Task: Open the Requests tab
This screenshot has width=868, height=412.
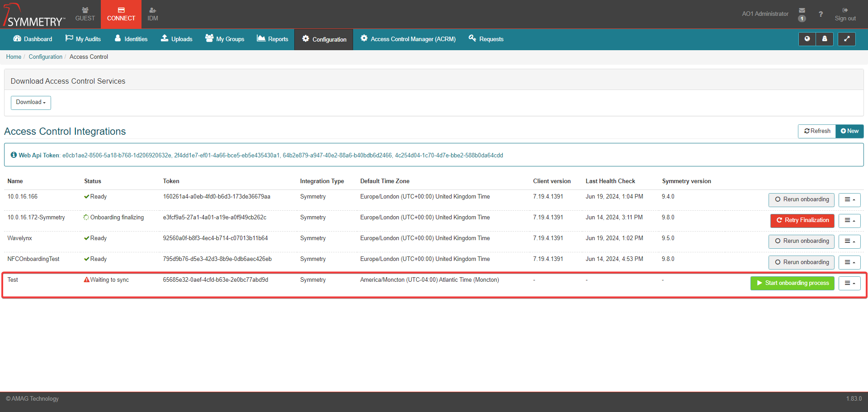Action: tap(486, 39)
